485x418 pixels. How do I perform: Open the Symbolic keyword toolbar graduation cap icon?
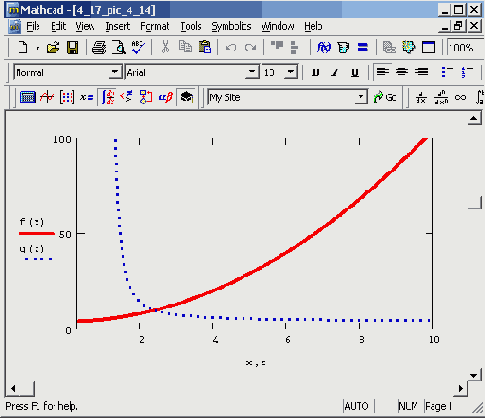click(187, 97)
